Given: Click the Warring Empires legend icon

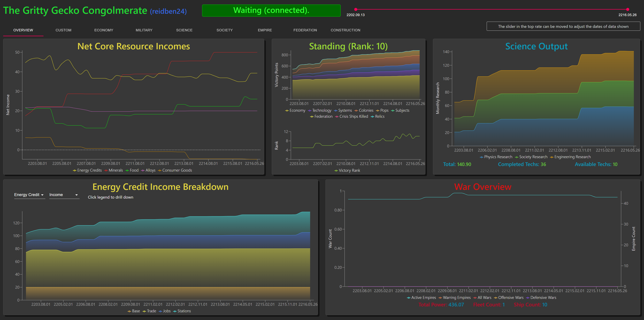Looking at the screenshot, I should pyautogui.click(x=440, y=298).
